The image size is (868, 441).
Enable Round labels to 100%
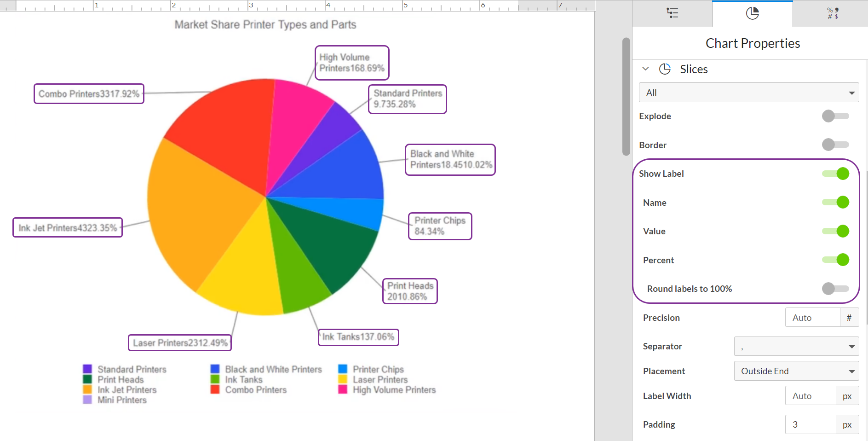point(835,289)
